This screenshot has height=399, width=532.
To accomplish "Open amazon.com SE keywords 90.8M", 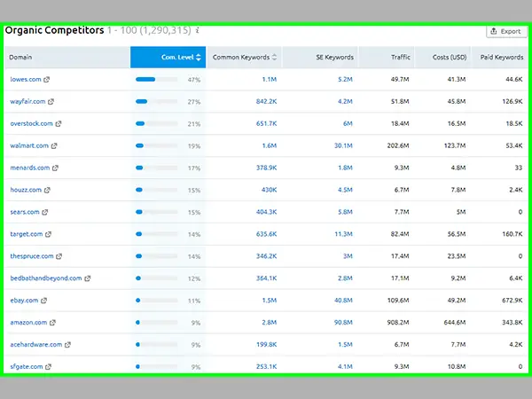I will 343,323.
